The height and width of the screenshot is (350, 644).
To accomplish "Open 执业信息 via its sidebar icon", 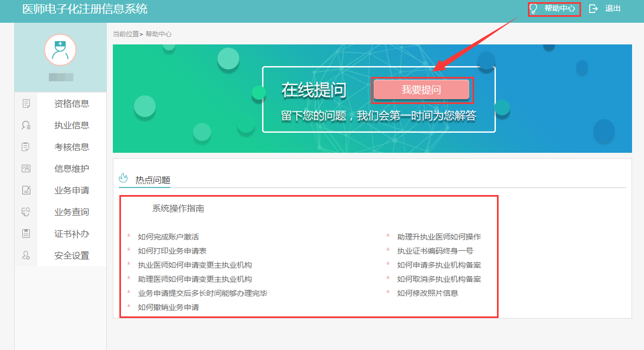I will (25, 125).
